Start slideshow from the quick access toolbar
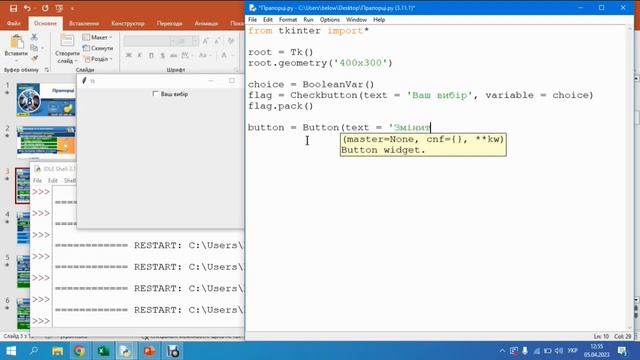 (x=59, y=8)
